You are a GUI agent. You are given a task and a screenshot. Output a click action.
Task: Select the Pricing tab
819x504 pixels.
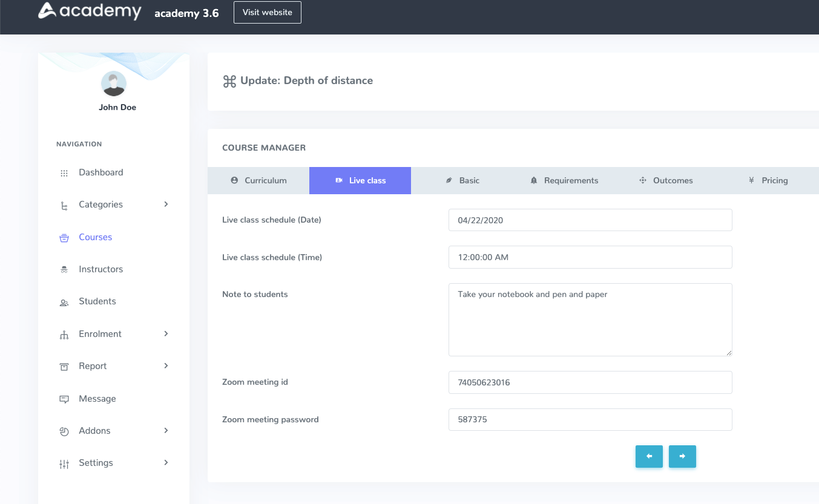point(768,180)
